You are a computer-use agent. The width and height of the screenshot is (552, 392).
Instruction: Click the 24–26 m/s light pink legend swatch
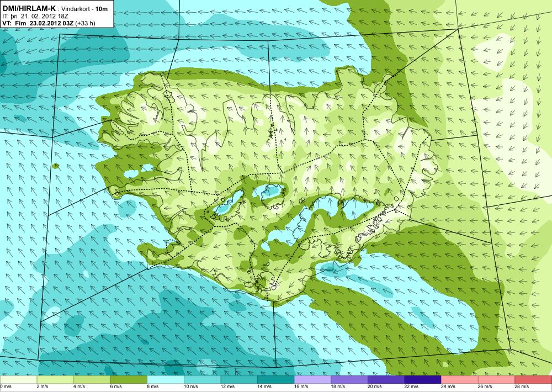[x=460, y=380]
